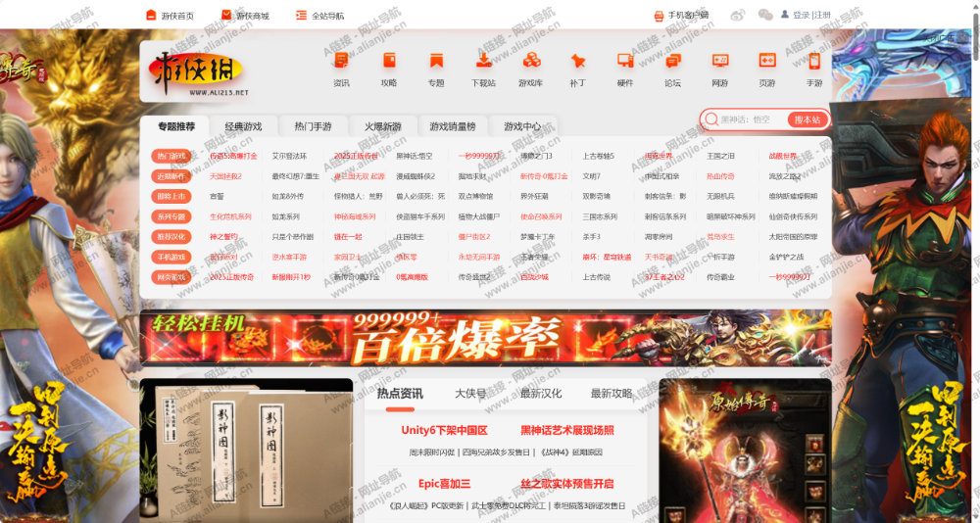Open the 天国拯救2 link
The height and width of the screenshot is (523, 980).
225,176
